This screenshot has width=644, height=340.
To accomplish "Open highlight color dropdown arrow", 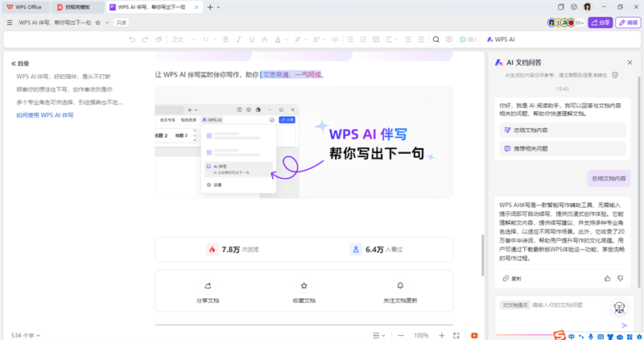I will coord(306,39).
